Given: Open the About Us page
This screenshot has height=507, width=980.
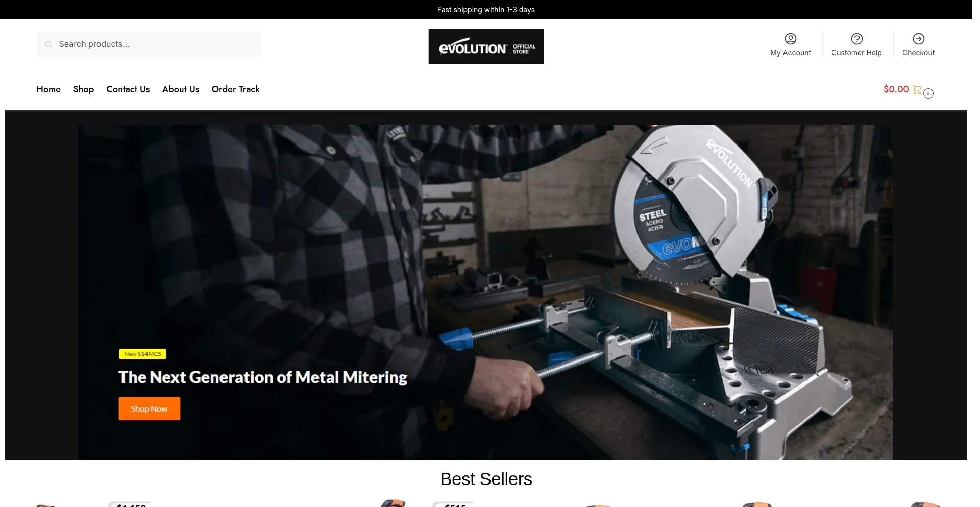Looking at the screenshot, I should (181, 89).
